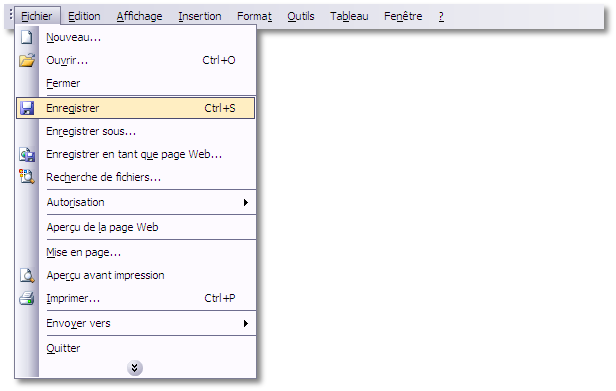Open the Insertion menu

coord(200,16)
